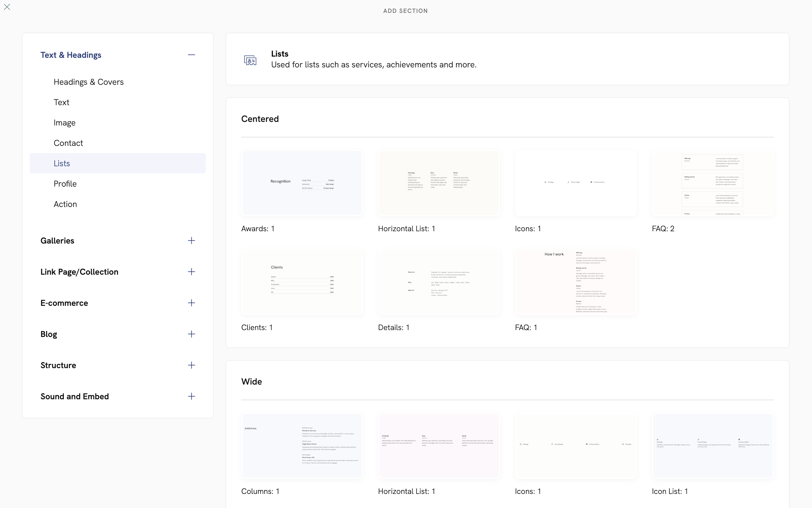Pick the FAQ: 2 layout thumbnail
This screenshot has width=812, height=508.
click(713, 183)
